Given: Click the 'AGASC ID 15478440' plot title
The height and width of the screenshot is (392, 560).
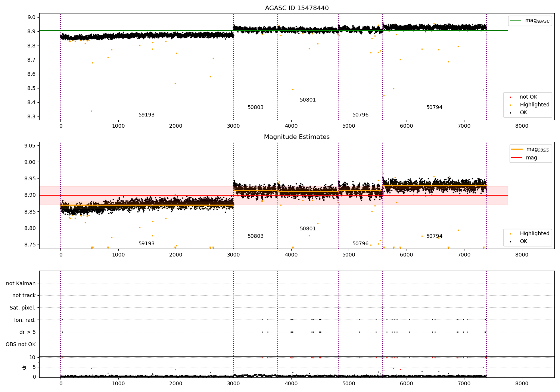Looking at the screenshot, I should (x=297, y=8).
